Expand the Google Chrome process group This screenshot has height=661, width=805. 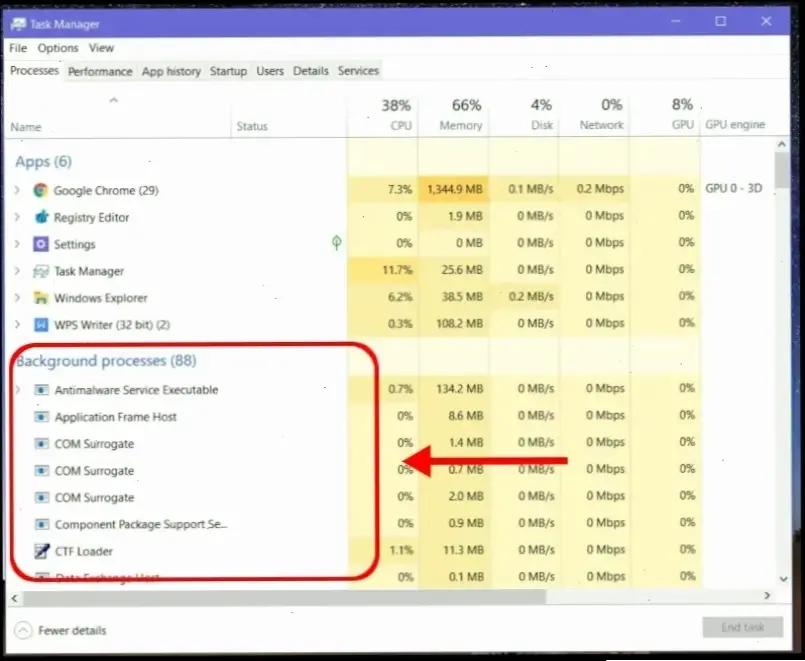17,190
